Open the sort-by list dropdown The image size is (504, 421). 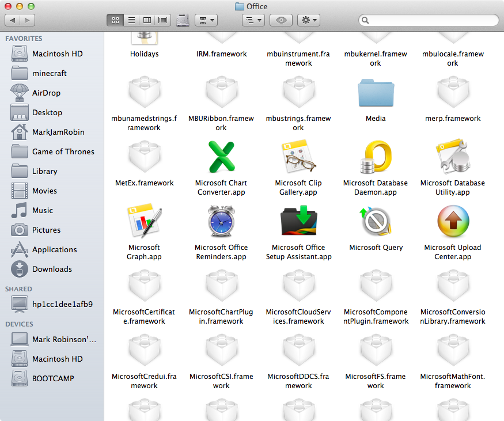[253, 20]
